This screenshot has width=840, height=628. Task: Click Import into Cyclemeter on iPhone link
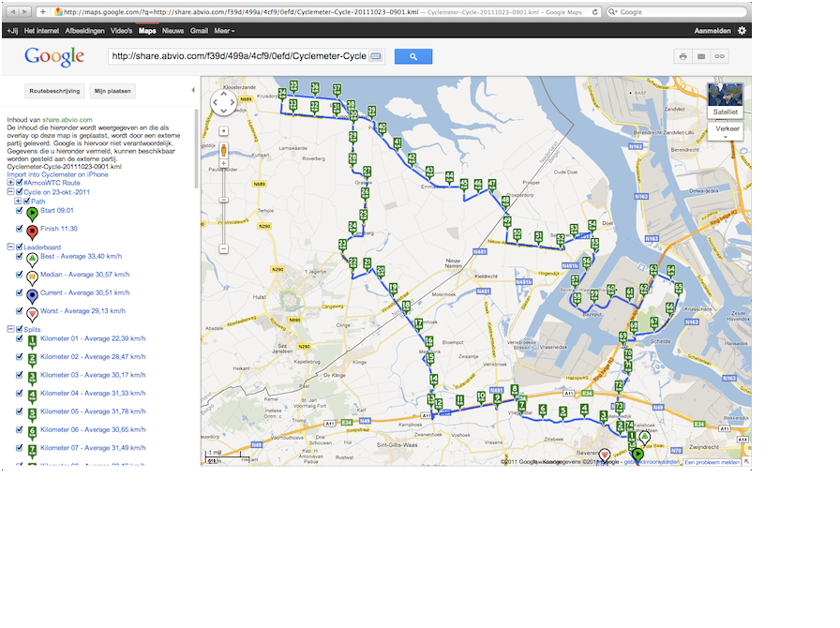point(57,174)
